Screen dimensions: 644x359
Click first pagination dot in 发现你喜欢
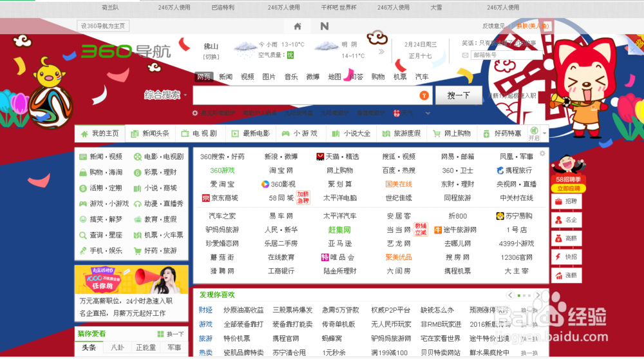click(519, 295)
